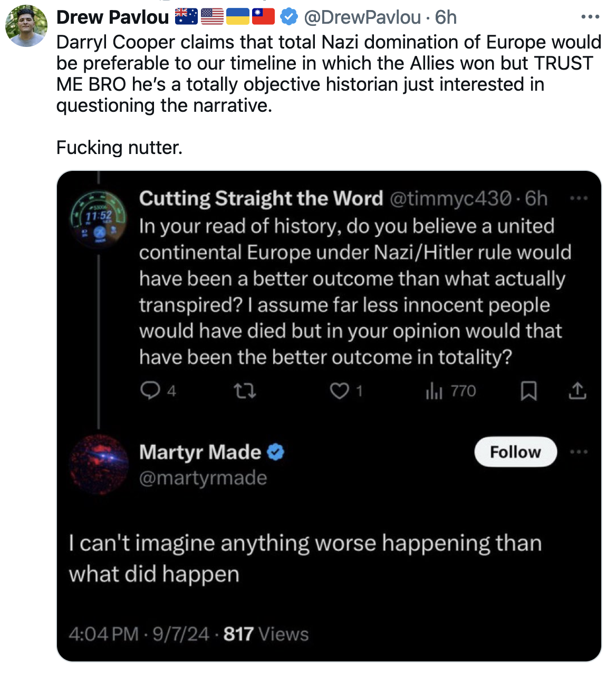616x673 pixels.
Task: Click the Cutting Straight the Word avatar
Action: (x=99, y=217)
